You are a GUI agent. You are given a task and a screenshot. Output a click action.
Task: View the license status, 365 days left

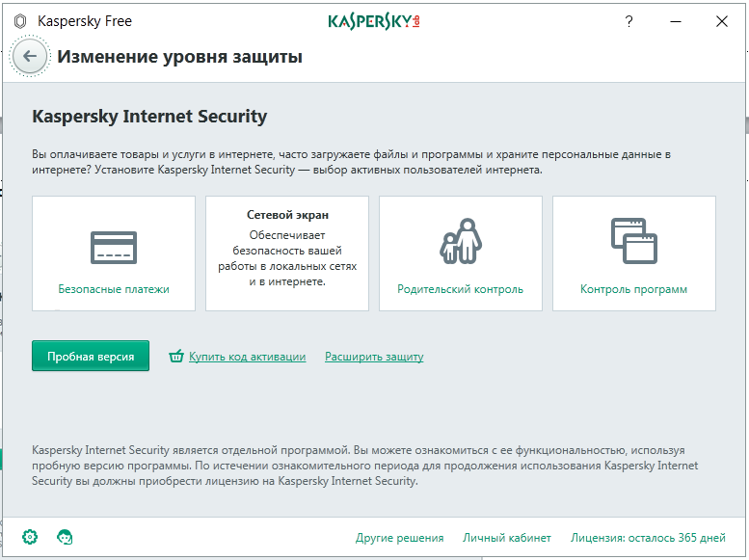pos(648,538)
